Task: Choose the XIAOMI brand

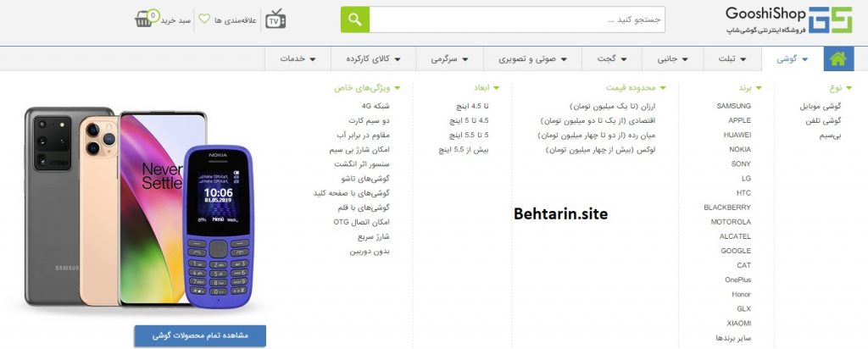Action: tap(739, 323)
